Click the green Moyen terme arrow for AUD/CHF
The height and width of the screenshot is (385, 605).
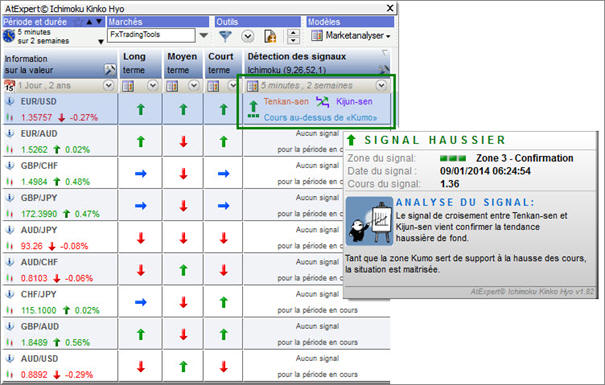pos(183,270)
